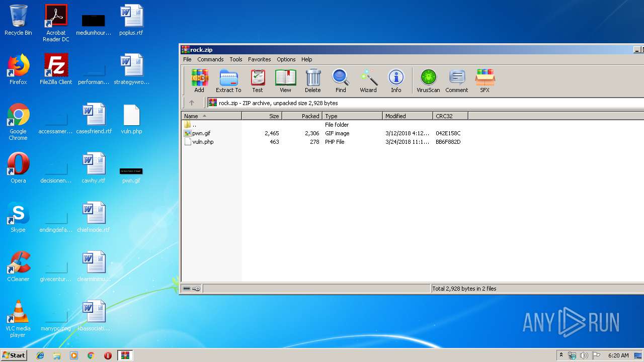Click the drive/key icon in status bar

tap(191, 289)
